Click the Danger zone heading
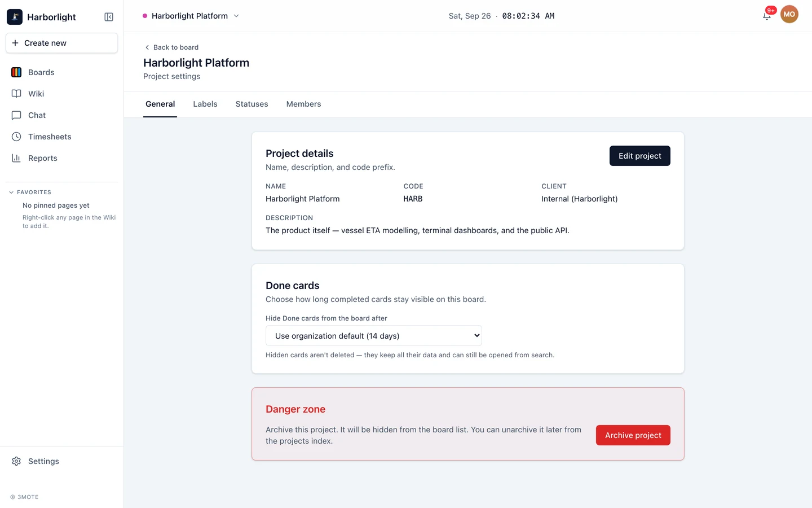The width and height of the screenshot is (812, 508). [295, 409]
